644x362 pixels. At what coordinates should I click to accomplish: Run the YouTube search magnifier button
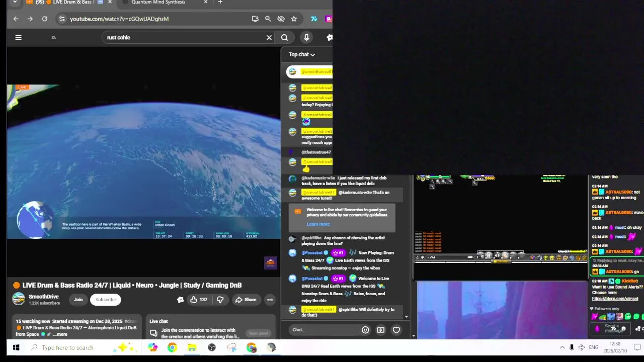coord(284,37)
